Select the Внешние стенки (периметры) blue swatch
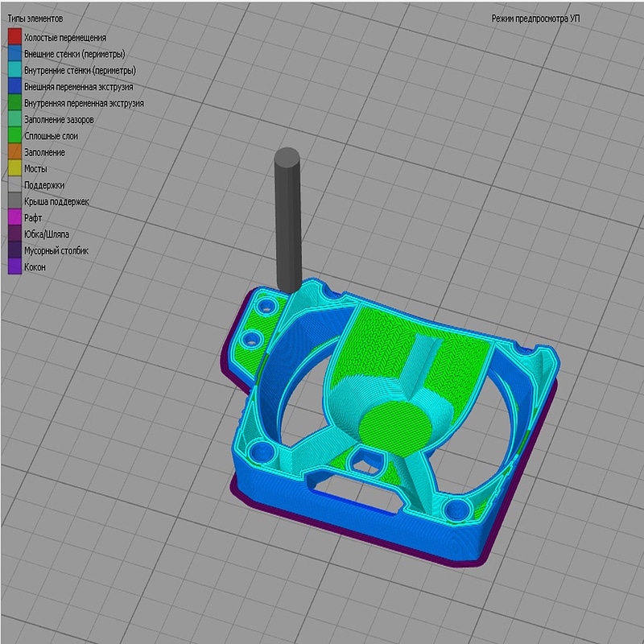 [14, 53]
